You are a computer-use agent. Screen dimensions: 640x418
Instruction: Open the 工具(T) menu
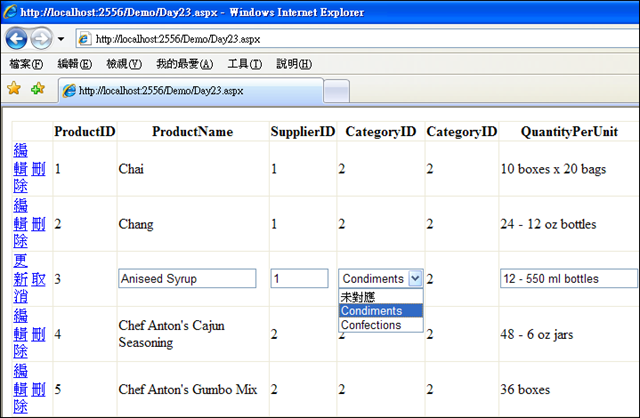point(244,64)
